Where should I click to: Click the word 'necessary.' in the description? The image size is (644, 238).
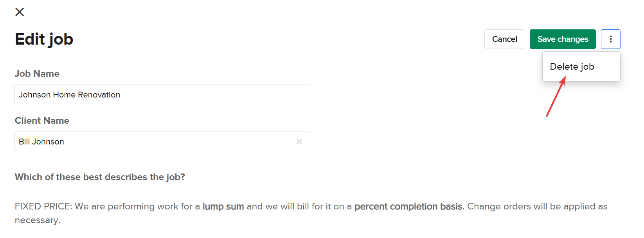click(x=38, y=220)
